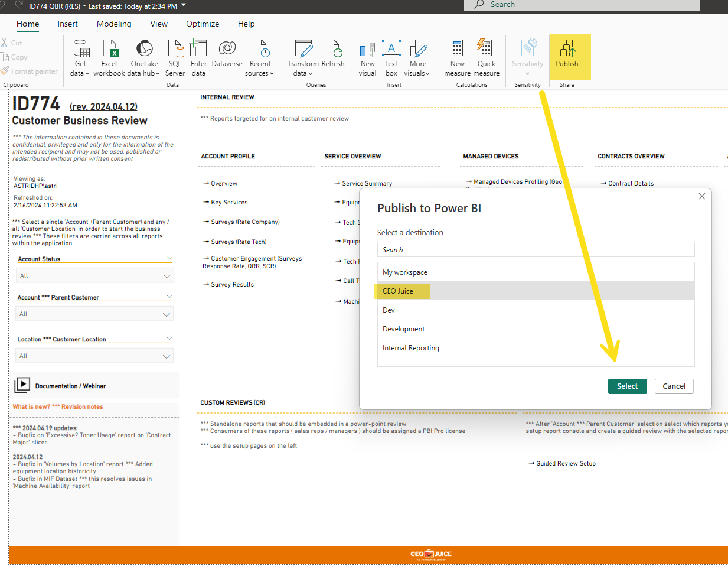Click the destination Search field

pos(536,249)
